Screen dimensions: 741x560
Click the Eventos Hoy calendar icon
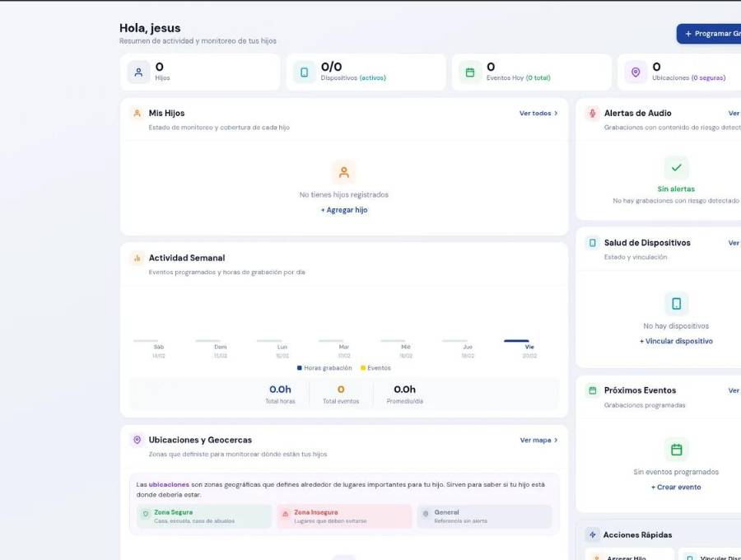pyautogui.click(x=470, y=72)
